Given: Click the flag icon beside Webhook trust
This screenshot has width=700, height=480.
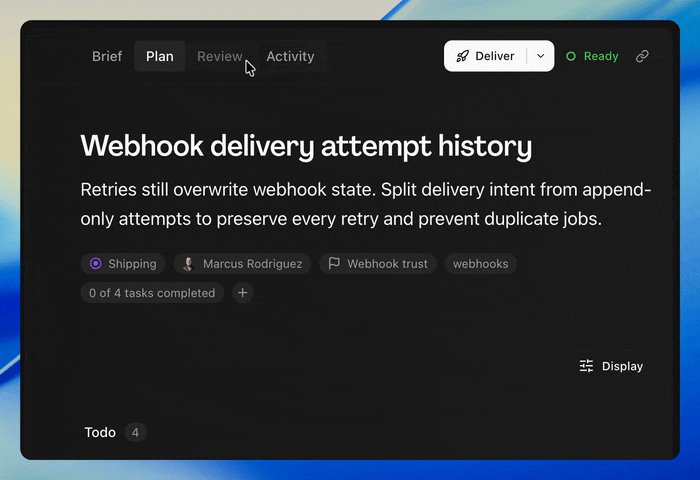Looking at the screenshot, I should pos(334,263).
